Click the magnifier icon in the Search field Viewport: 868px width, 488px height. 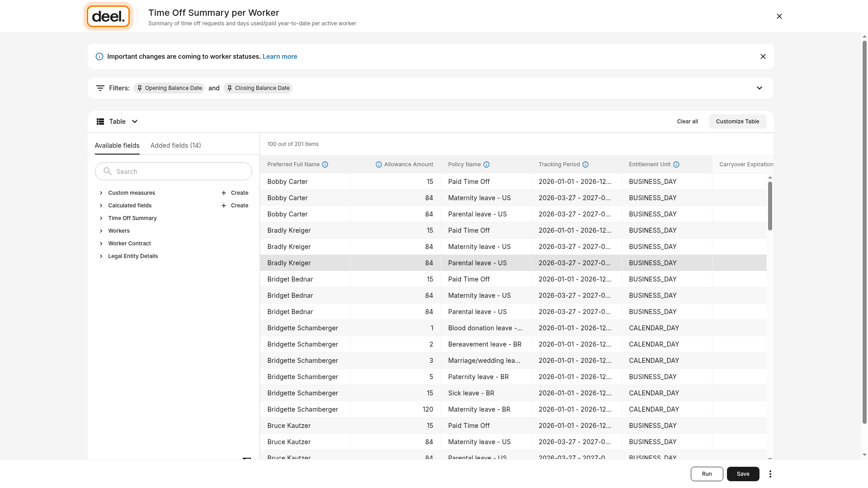tap(108, 171)
